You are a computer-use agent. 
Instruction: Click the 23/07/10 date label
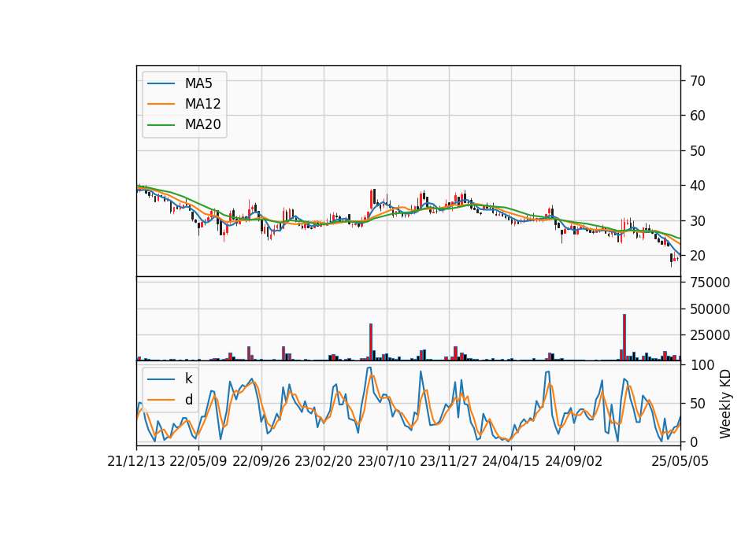click(x=386, y=461)
